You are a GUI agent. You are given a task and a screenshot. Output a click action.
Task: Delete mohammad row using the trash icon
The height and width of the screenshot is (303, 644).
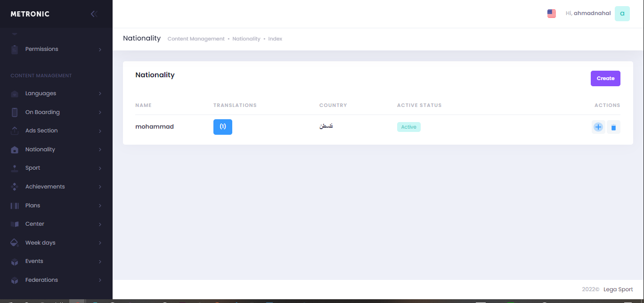pyautogui.click(x=613, y=127)
